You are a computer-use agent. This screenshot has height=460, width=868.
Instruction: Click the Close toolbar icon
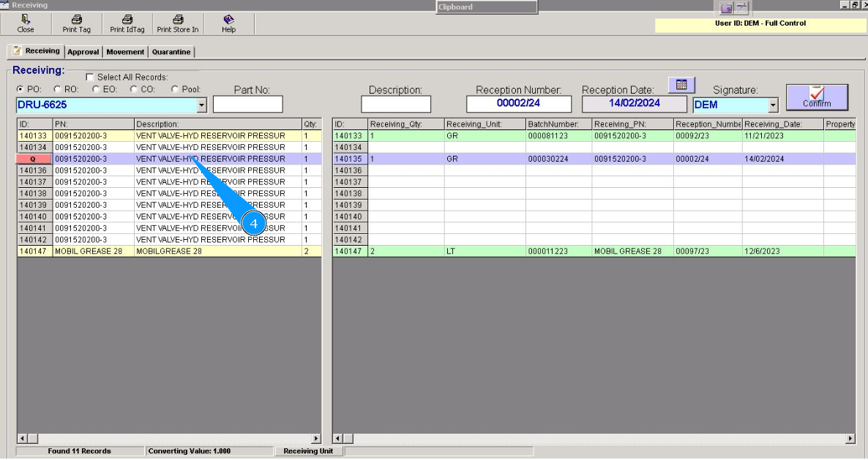(26, 20)
